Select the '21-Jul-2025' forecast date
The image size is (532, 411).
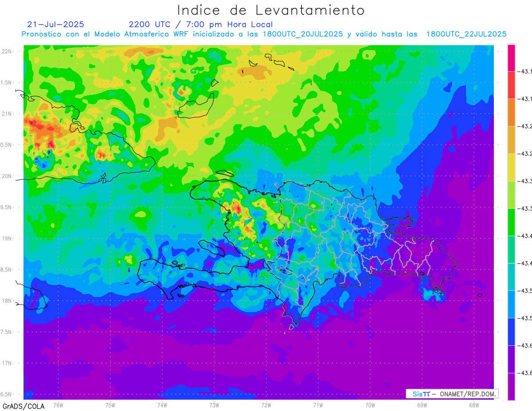point(56,24)
